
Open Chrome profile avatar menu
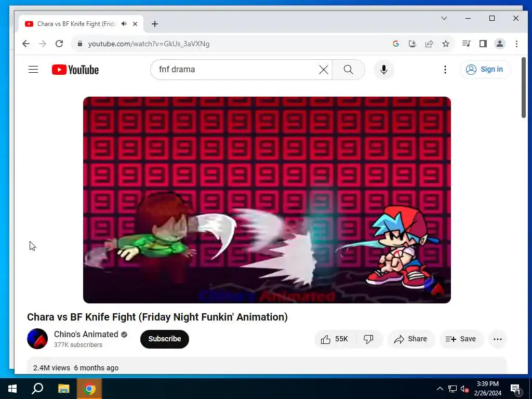[x=500, y=44]
